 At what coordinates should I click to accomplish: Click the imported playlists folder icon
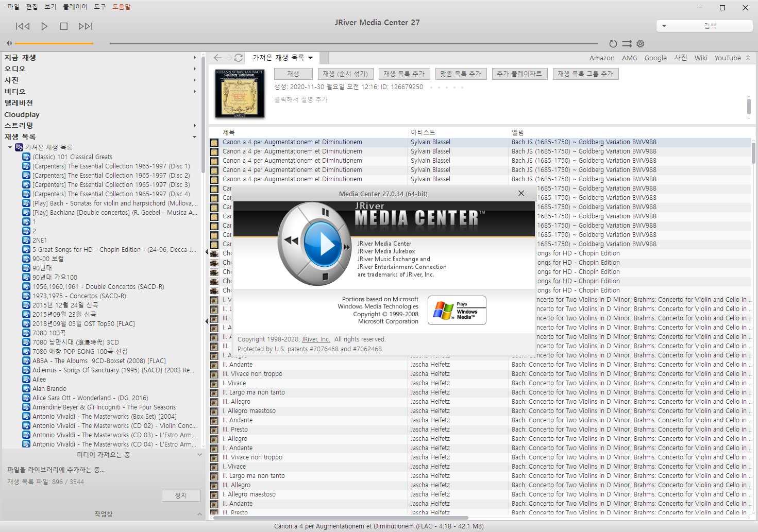click(19, 147)
